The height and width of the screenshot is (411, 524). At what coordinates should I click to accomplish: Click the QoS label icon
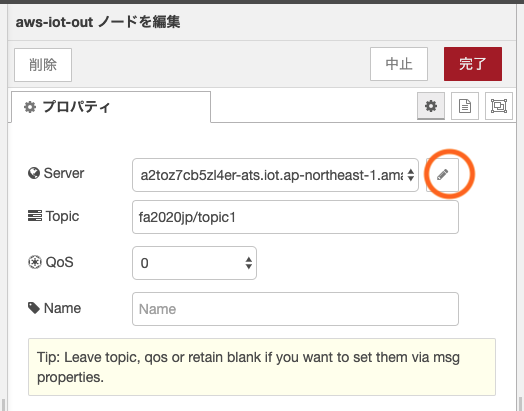(x=35, y=262)
